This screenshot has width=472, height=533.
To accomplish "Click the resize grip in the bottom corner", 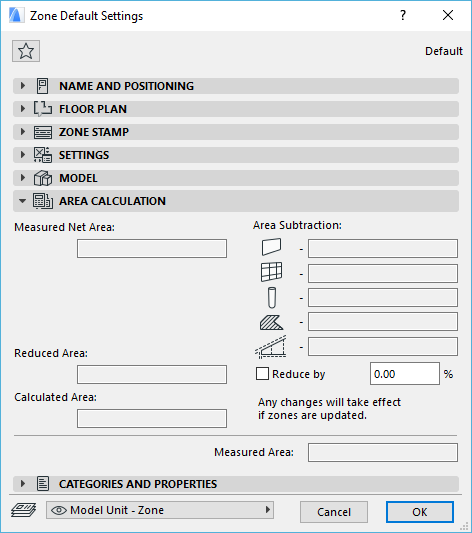I will (464, 526).
